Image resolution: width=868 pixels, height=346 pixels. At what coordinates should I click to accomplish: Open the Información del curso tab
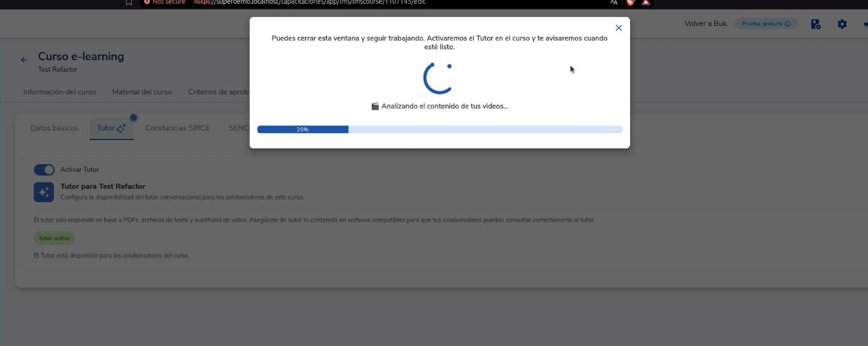click(60, 92)
